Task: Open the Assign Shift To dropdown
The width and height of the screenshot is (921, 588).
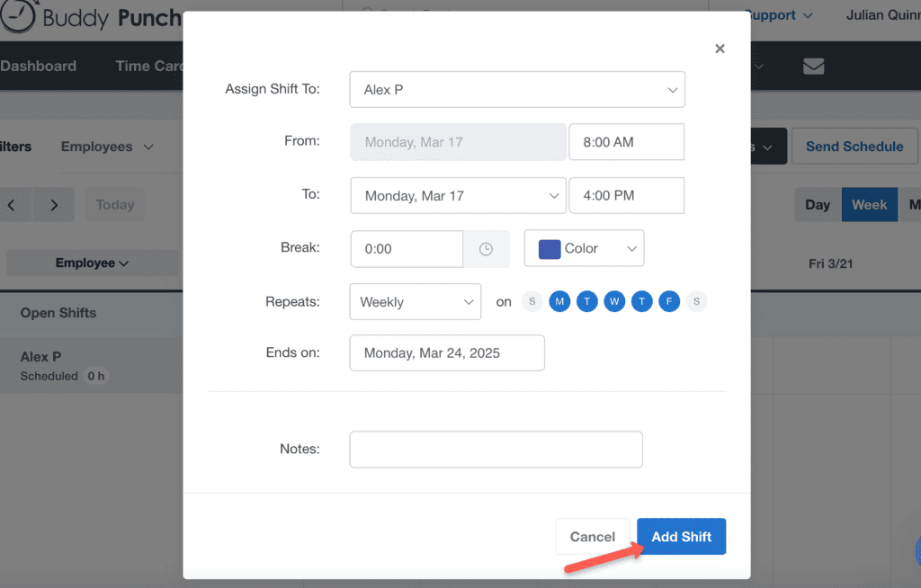Action: click(517, 90)
